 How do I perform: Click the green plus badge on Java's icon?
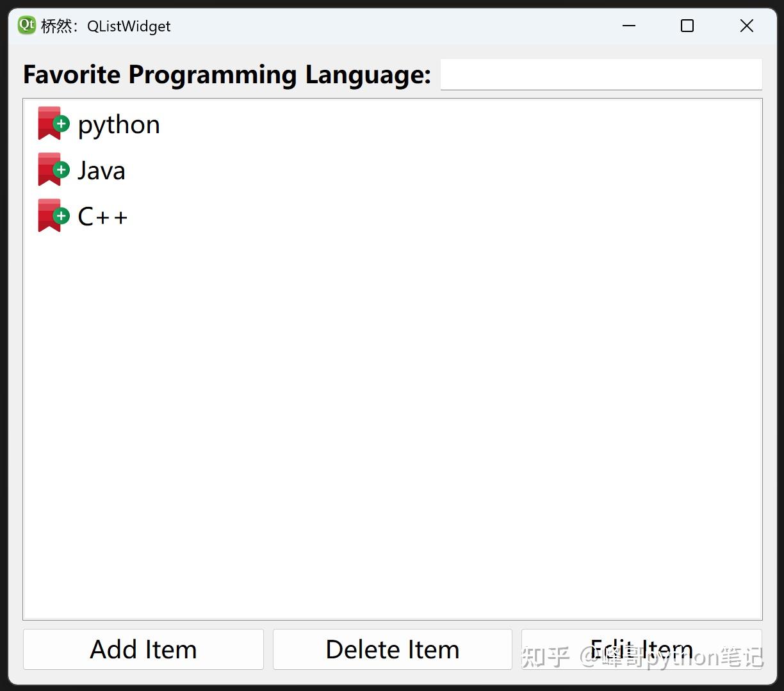tap(61, 170)
